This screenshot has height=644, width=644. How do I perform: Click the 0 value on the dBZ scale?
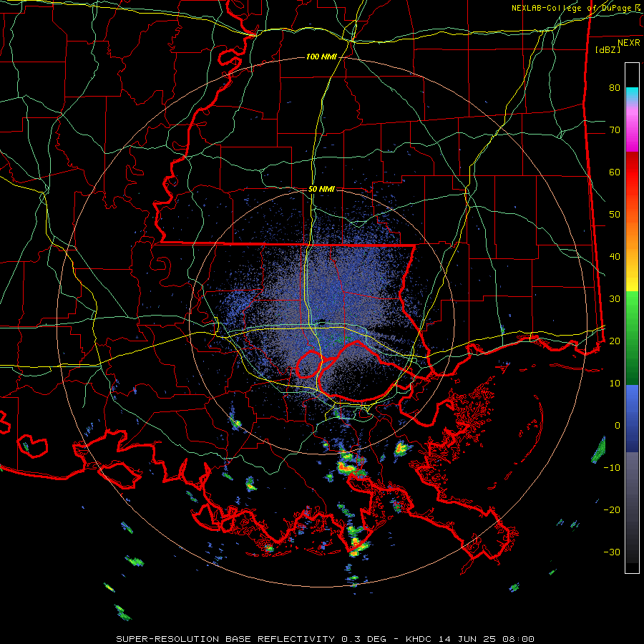618,426
